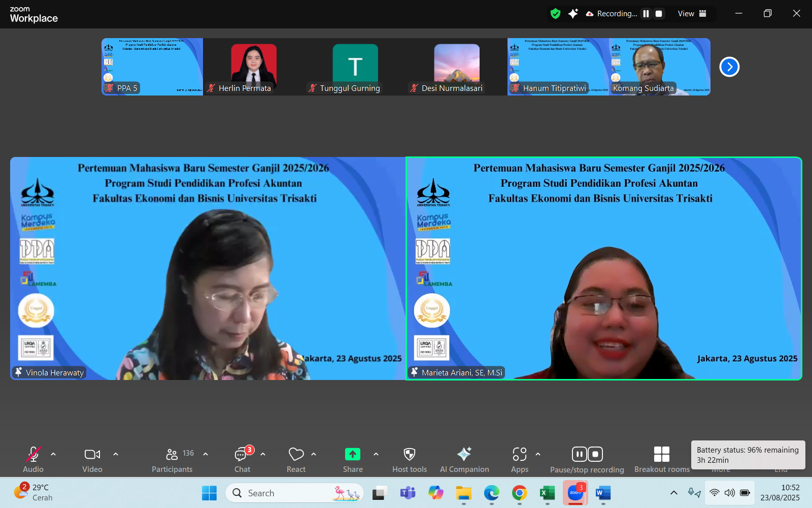The image size is (812, 508).
Task: Expand Participants options arrow
Action: (206, 454)
